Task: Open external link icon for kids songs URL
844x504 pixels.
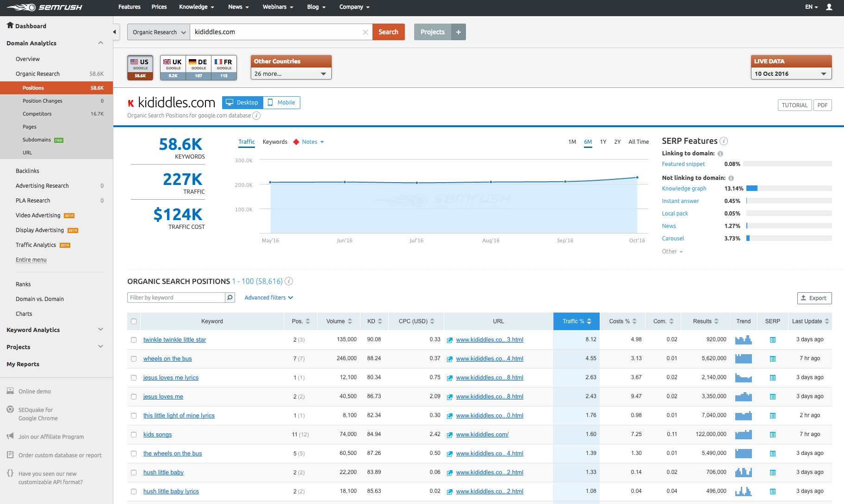Action: [449, 435]
